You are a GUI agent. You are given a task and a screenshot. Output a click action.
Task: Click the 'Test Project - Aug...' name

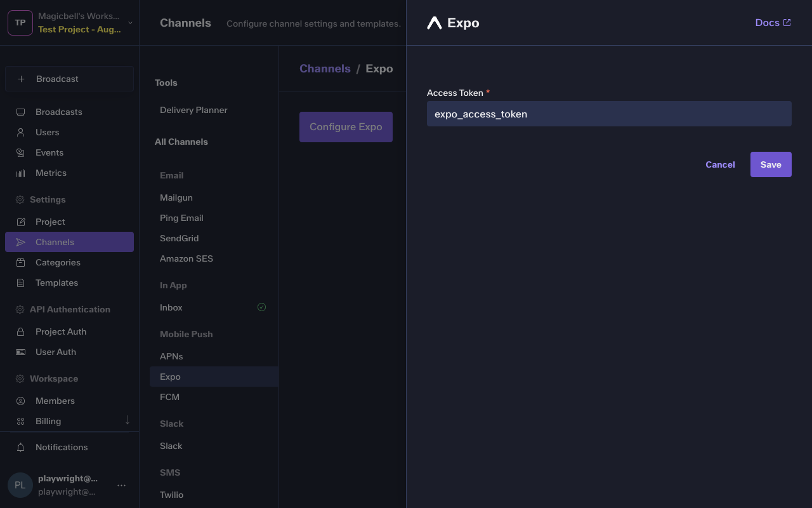[79, 29]
